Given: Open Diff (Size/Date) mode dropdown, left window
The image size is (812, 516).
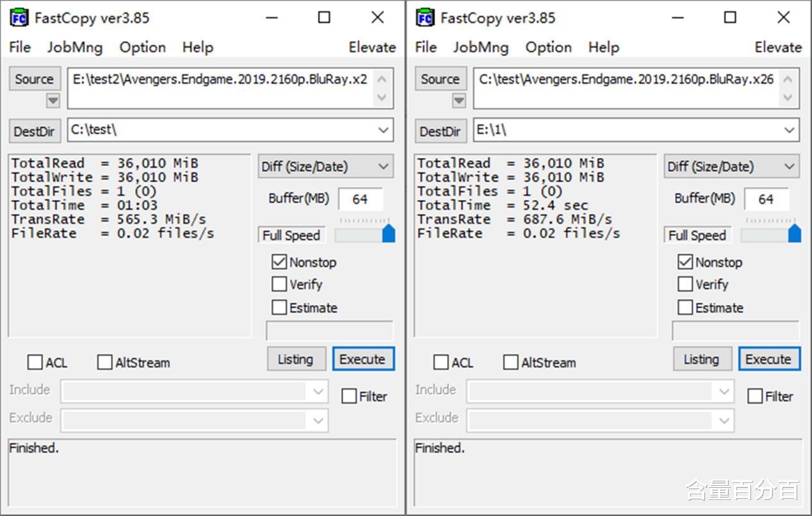Looking at the screenshot, I should tap(325, 166).
